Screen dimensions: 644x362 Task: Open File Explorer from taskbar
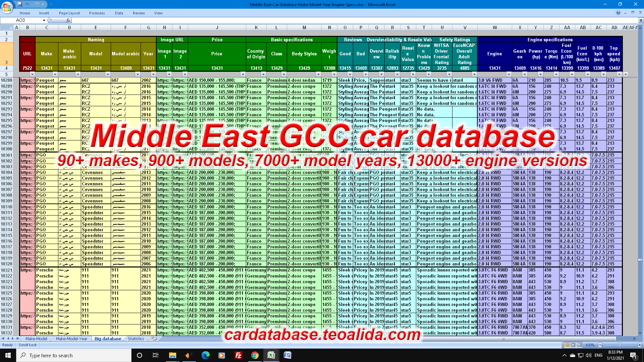tap(172, 355)
